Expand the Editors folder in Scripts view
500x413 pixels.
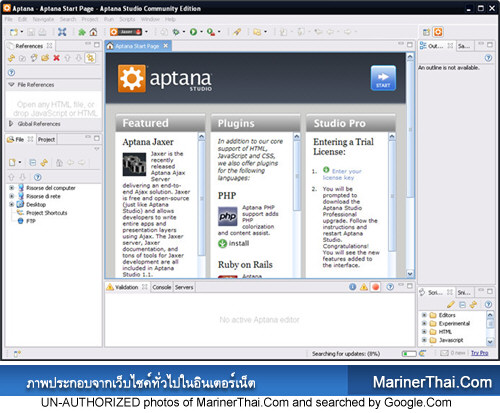tap(424, 315)
